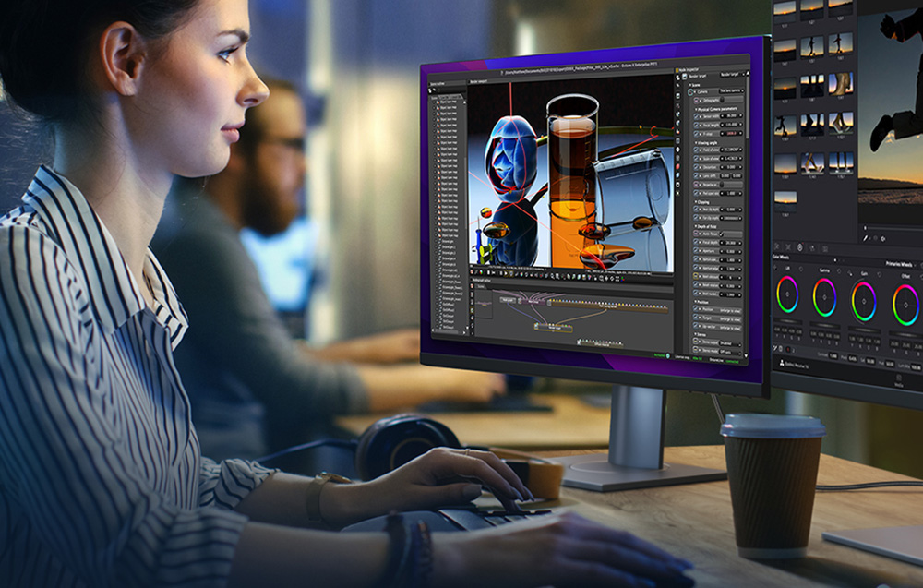The width and height of the screenshot is (923, 588).
Task: Reset the Lift wheel with its reset icon
Action: pos(801,270)
